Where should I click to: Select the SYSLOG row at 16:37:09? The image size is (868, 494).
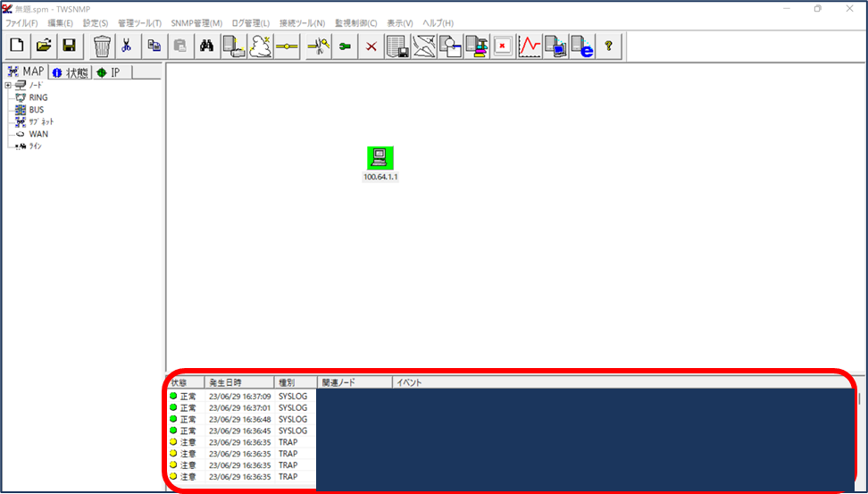[x=242, y=397]
